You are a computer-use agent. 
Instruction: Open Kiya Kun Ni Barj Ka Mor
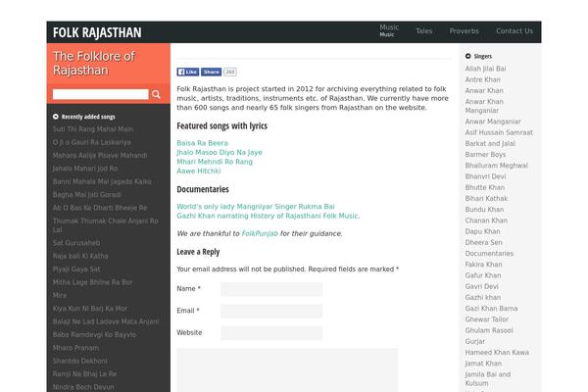tap(90, 309)
